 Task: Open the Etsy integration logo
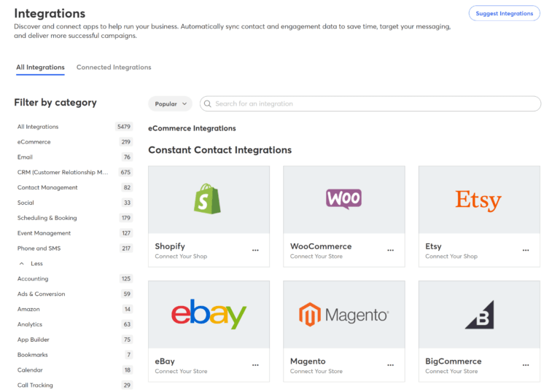tap(478, 199)
